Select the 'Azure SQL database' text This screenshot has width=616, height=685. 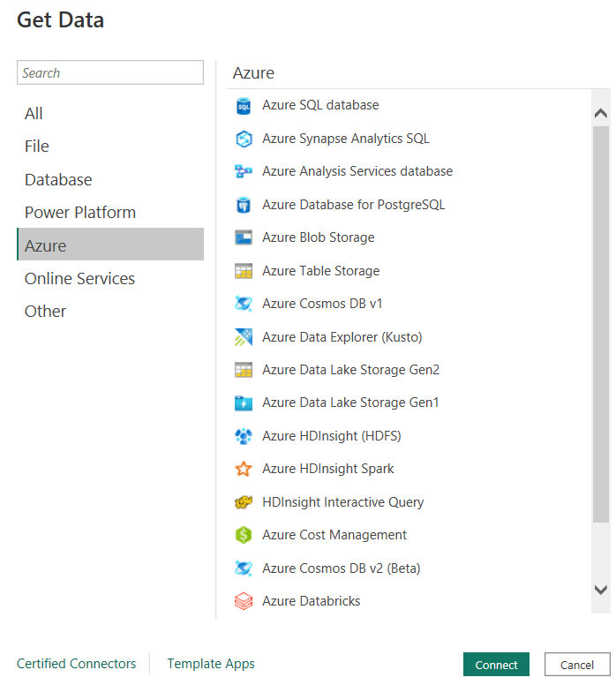[320, 105]
